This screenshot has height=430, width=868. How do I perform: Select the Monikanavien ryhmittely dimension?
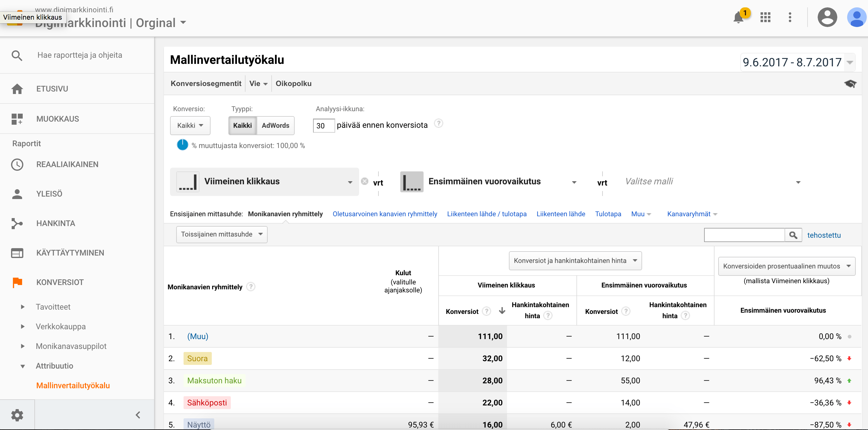(285, 214)
